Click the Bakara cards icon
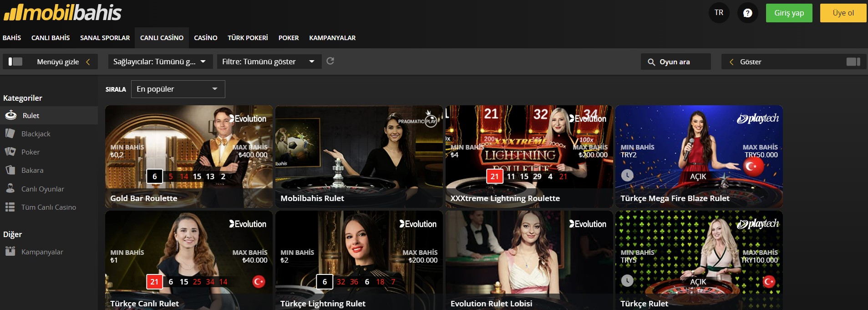Viewport: 868px width, 310px height. point(10,170)
